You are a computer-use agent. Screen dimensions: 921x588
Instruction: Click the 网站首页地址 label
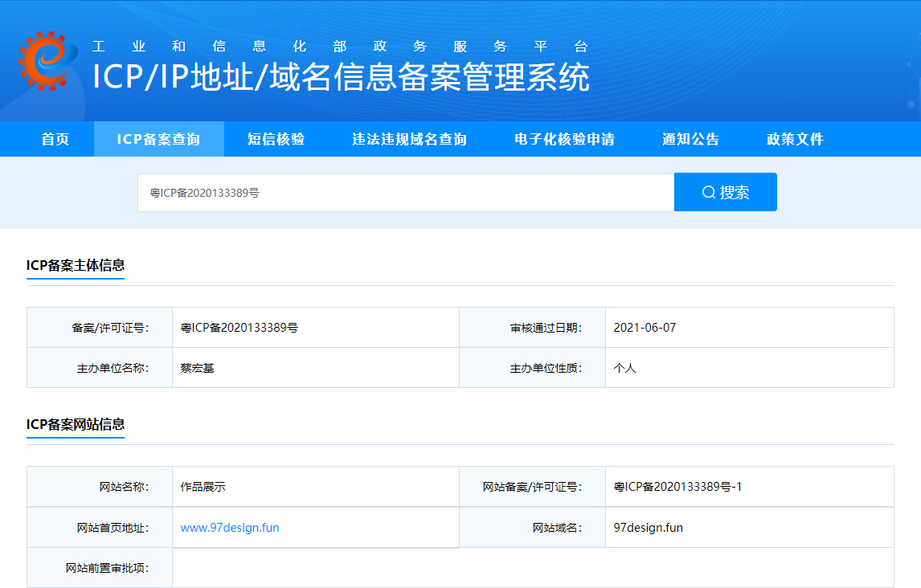[x=113, y=528]
